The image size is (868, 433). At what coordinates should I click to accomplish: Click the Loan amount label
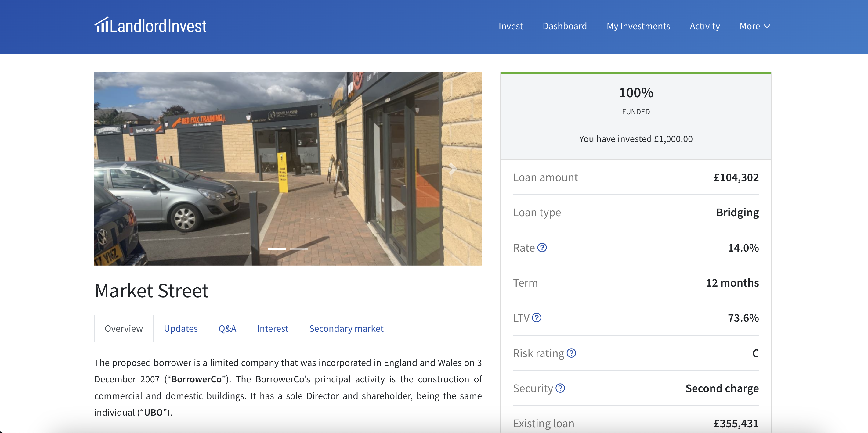[545, 177]
